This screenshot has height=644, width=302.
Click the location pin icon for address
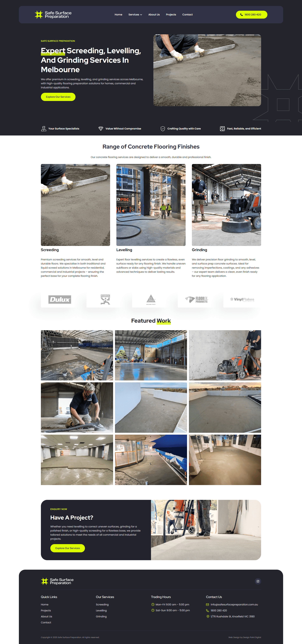tap(208, 616)
